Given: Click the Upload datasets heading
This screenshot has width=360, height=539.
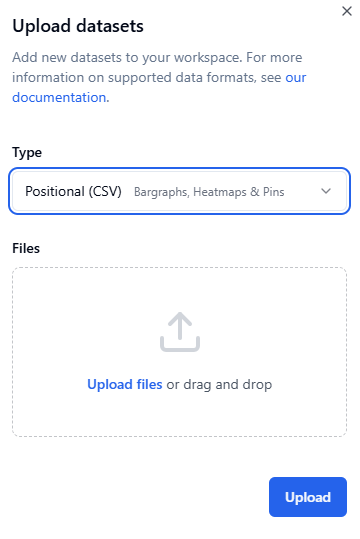Looking at the screenshot, I should coord(78,26).
